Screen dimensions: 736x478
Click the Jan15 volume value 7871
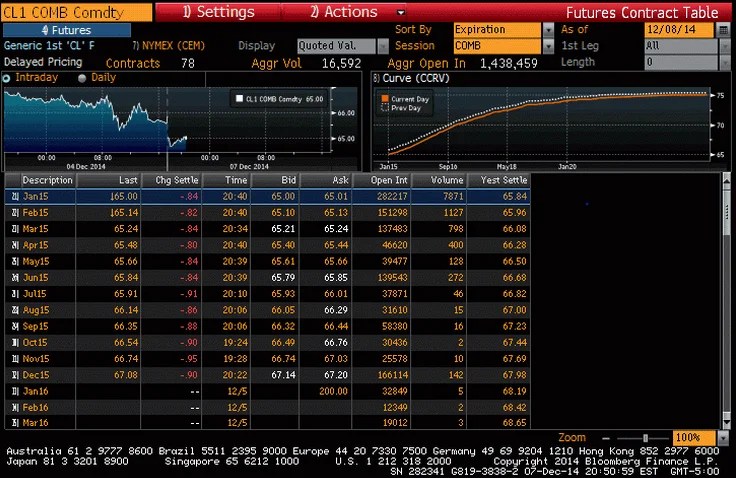point(453,197)
